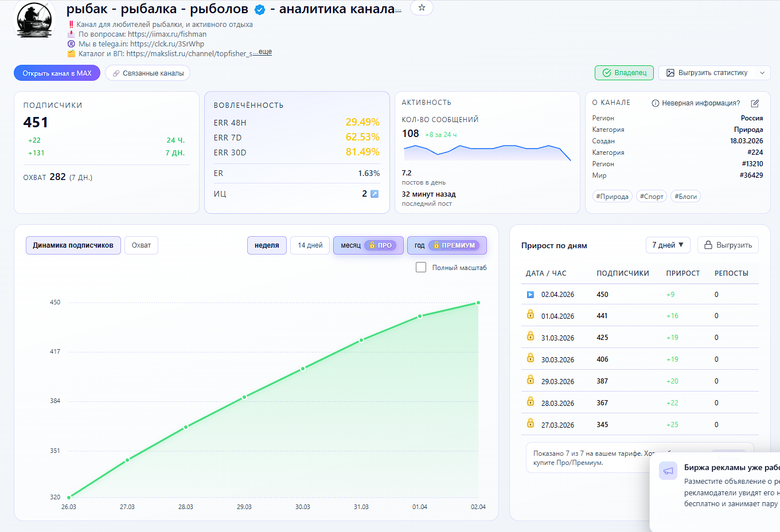Image resolution: width=780 pixels, height=532 pixels.
Task: Click the star favorite icon by the title
Action: [x=422, y=8]
